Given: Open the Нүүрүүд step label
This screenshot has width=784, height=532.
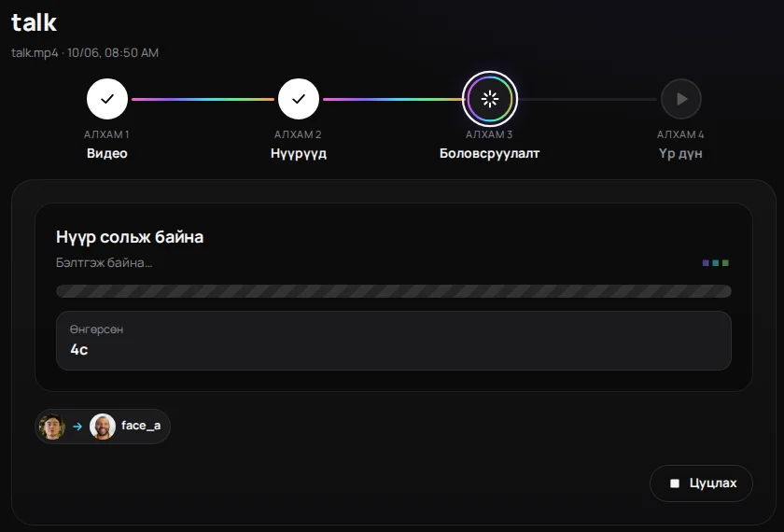Looking at the screenshot, I should pyautogui.click(x=299, y=153).
